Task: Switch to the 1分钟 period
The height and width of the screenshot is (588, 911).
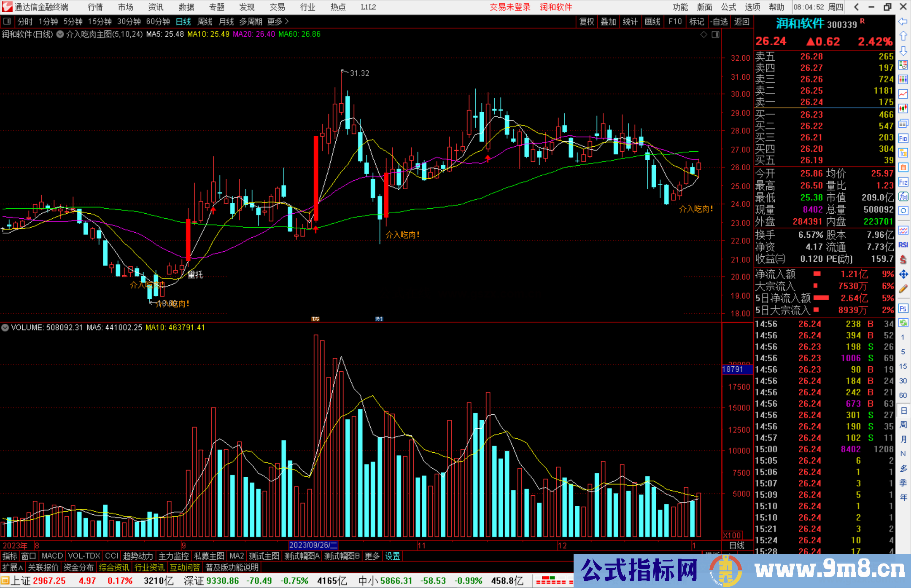Action: pyautogui.click(x=48, y=21)
